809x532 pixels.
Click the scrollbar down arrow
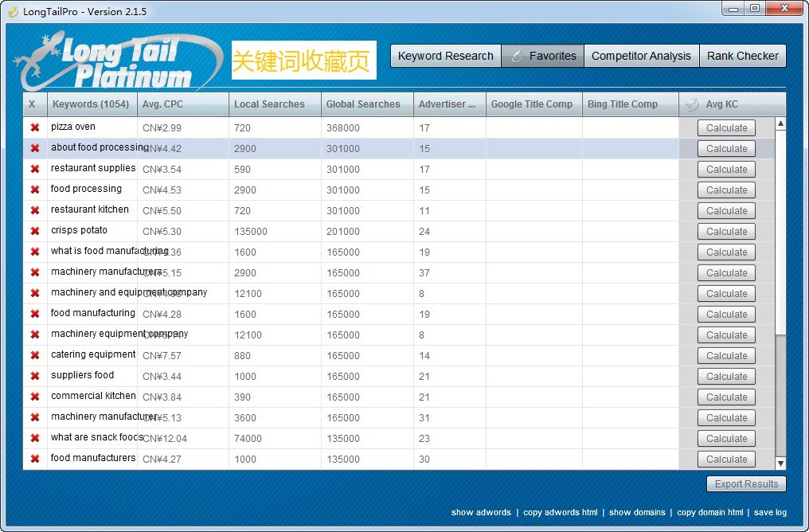780,464
